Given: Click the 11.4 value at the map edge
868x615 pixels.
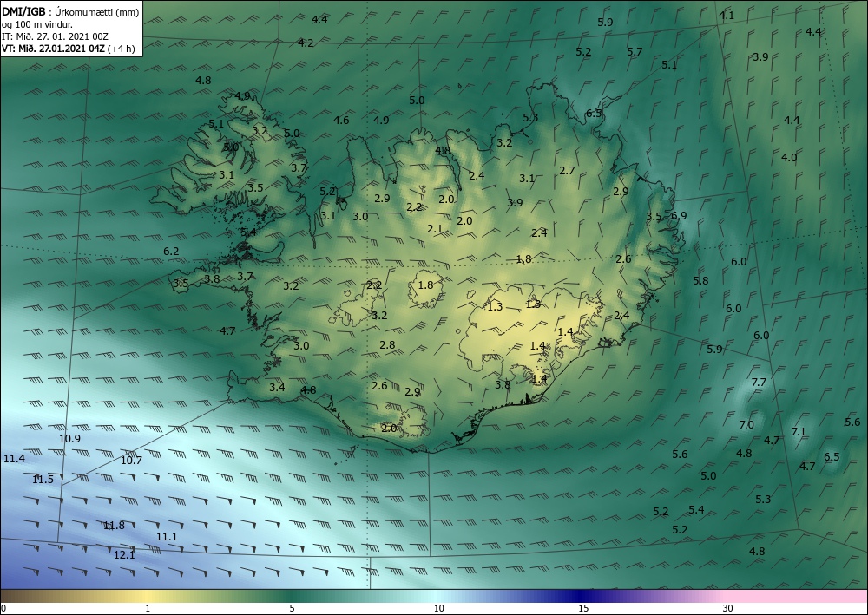Looking at the screenshot, I should (x=14, y=458).
